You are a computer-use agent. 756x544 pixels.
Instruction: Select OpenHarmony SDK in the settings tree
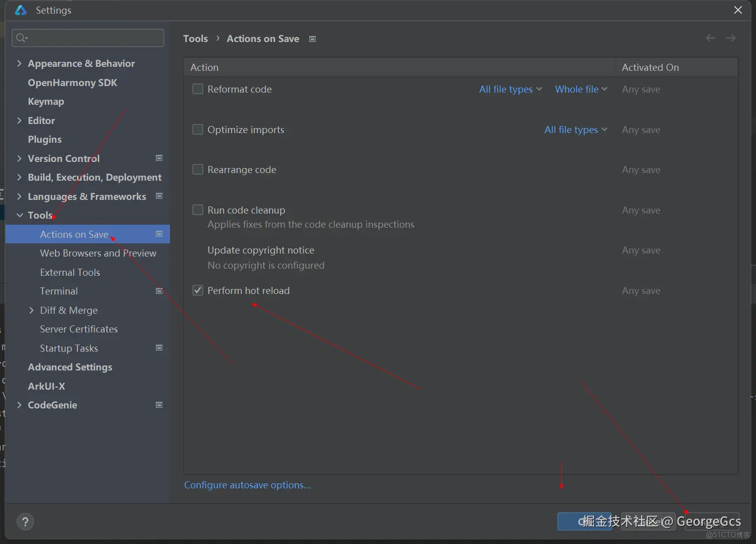coord(72,82)
